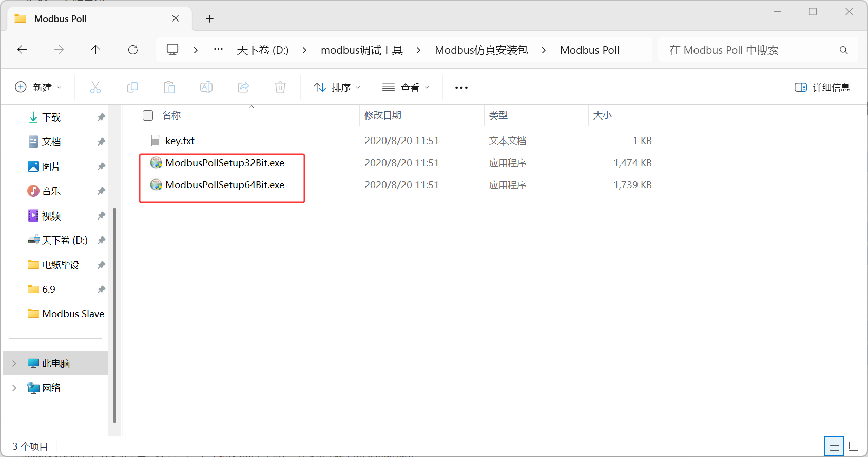Show hidden breadcrumb path via ellipsis
The image size is (868, 457).
click(x=218, y=50)
